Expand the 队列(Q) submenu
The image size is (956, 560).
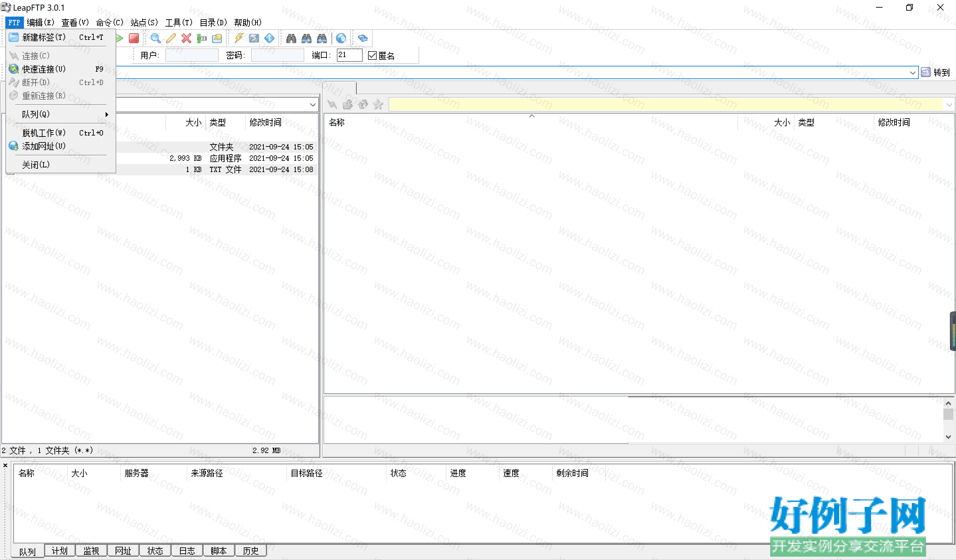pyautogui.click(x=61, y=114)
